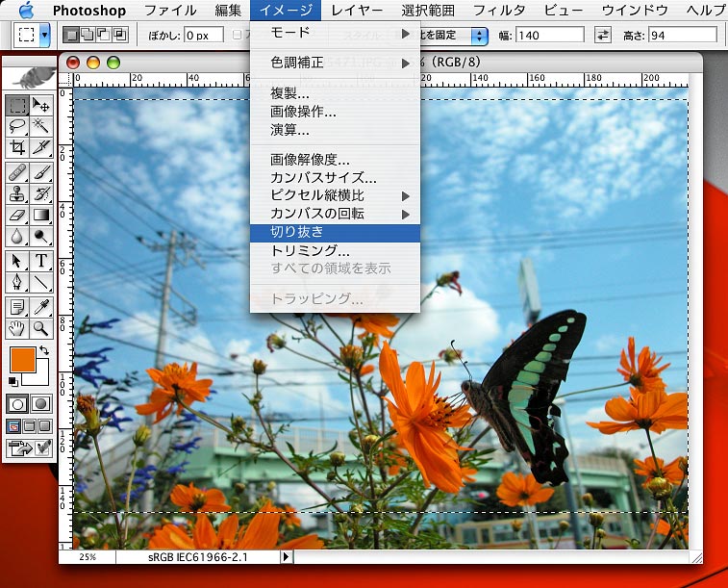Select the Rectangular Marquee tool in toolbox
728x588 pixels.
(x=17, y=106)
